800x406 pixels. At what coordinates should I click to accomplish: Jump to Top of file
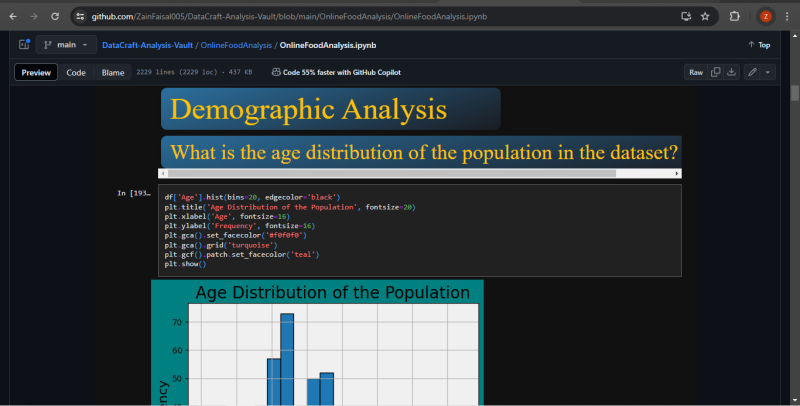(759, 45)
